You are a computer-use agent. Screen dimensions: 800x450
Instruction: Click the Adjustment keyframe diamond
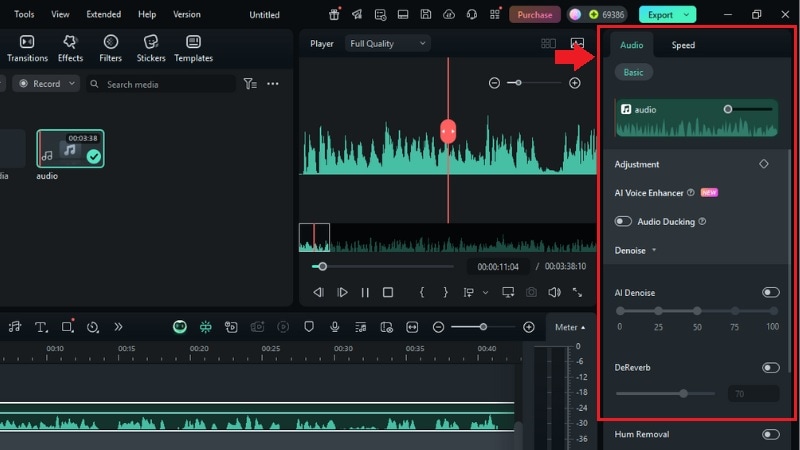click(x=764, y=164)
